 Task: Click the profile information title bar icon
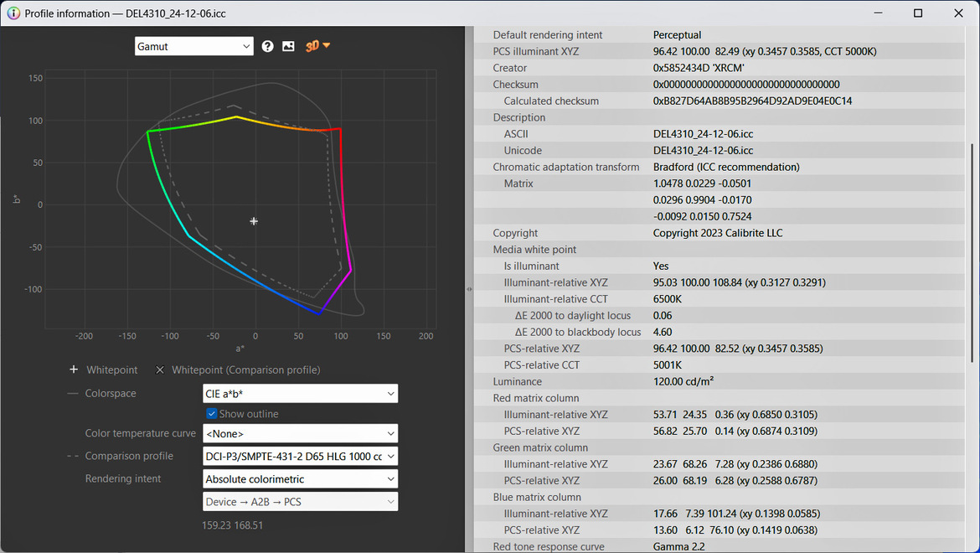13,13
